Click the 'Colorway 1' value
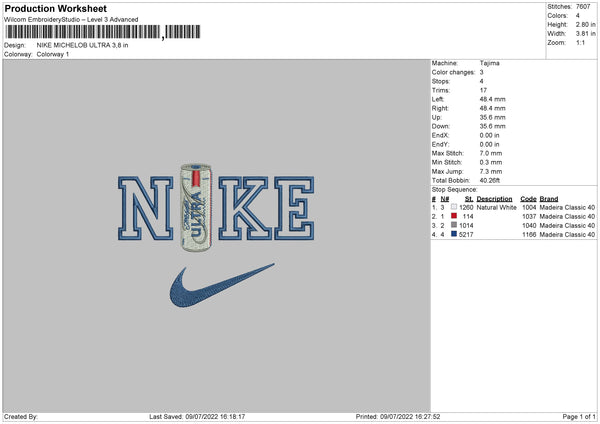 coord(53,54)
